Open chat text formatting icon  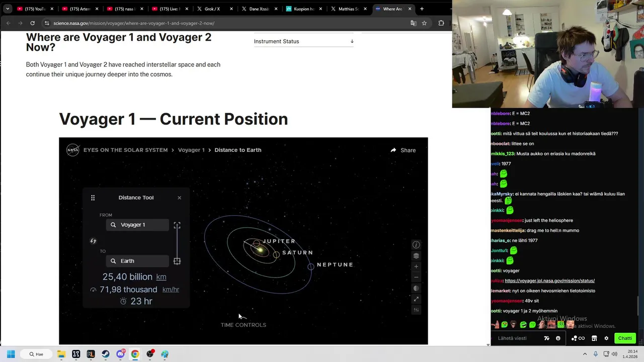547,338
